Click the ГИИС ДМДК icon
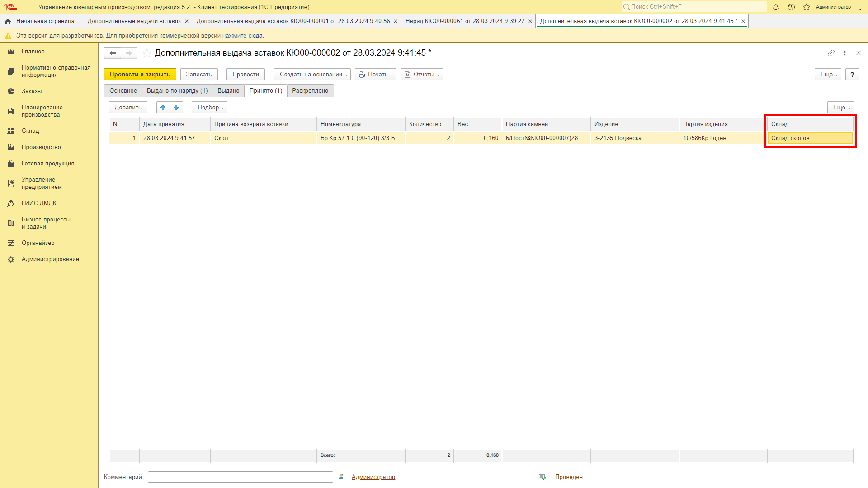This screenshot has height=488, width=868. pyautogui.click(x=11, y=203)
